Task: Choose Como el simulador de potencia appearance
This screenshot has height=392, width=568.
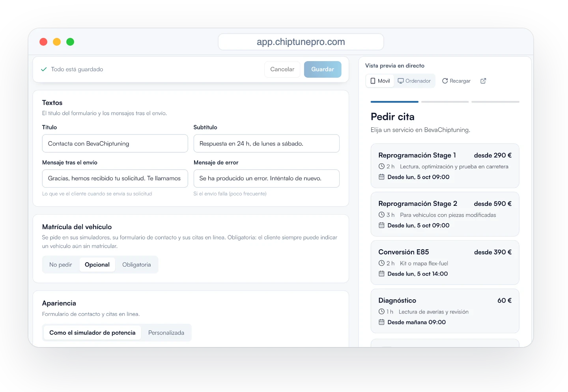Action: 92,333
